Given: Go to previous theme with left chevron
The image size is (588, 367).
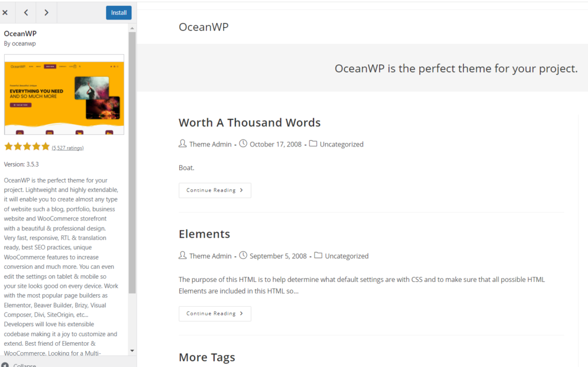Looking at the screenshot, I should 26,13.
